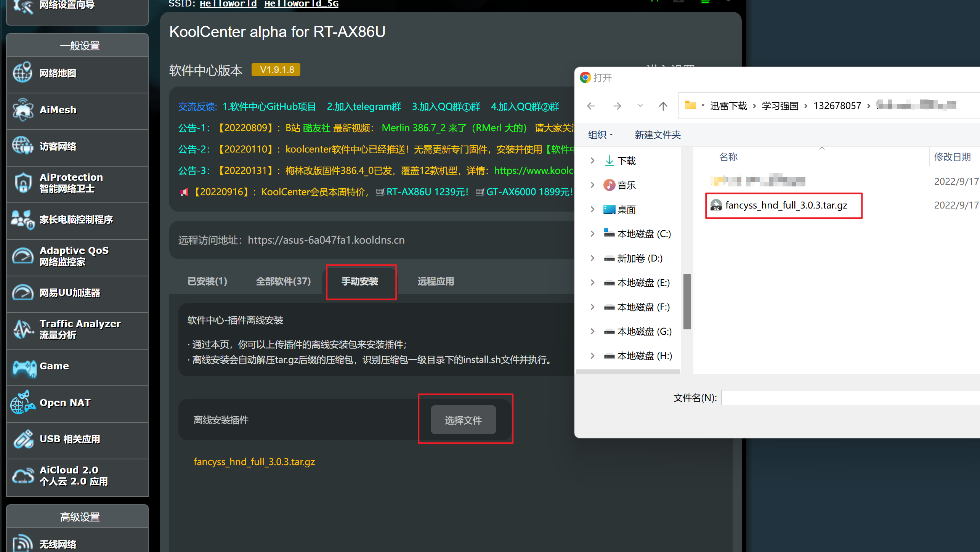Expand the 本地磁盘 (C:) tree node
980x552 pixels.
592,234
